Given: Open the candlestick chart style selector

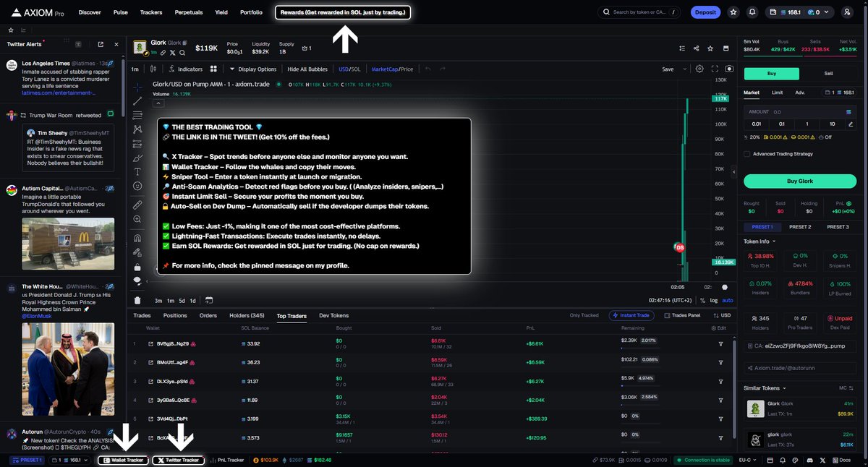Looking at the screenshot, I should coord(153,69).
